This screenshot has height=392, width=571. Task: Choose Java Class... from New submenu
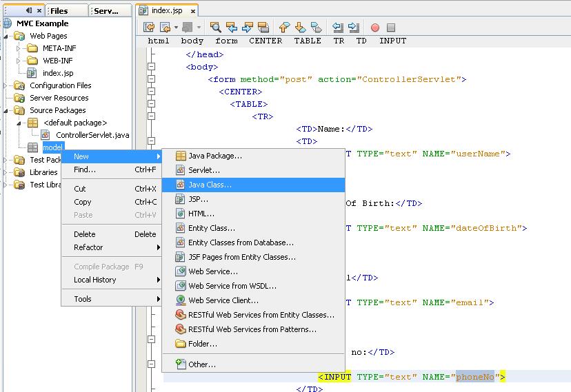(x=254, y=185)
